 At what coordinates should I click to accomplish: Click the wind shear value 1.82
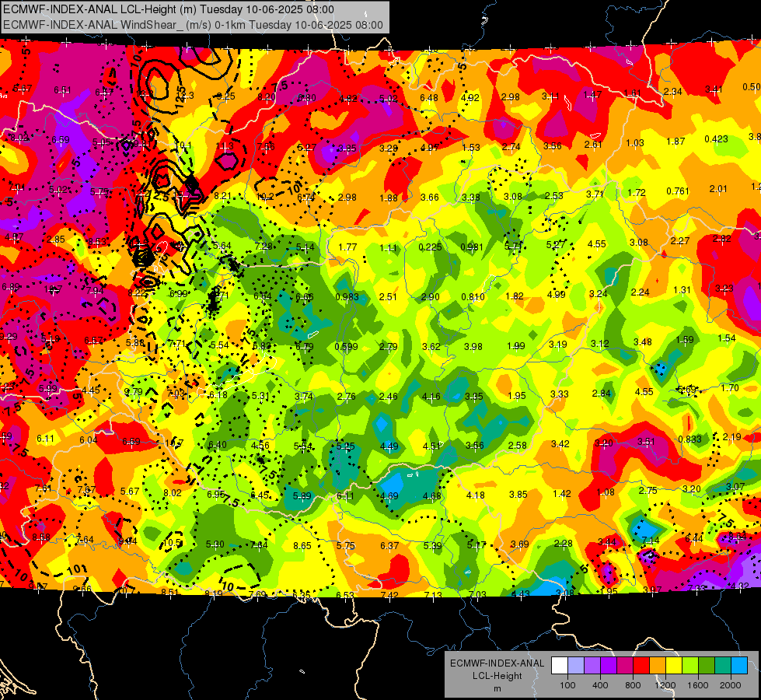pyautogui.click(x=515, y=296)
